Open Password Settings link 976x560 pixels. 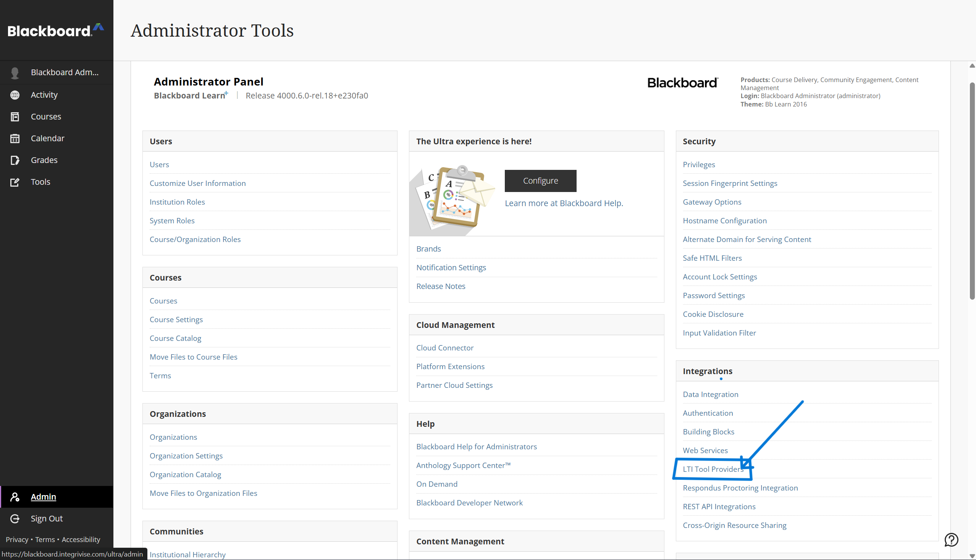pos(714,295)
